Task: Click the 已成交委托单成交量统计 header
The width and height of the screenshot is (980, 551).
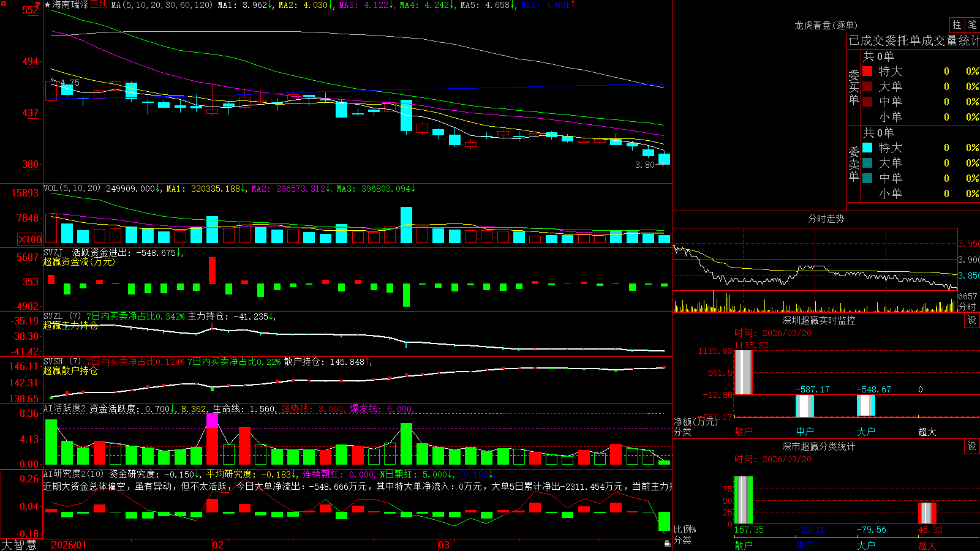Action: tap(914, 40)
